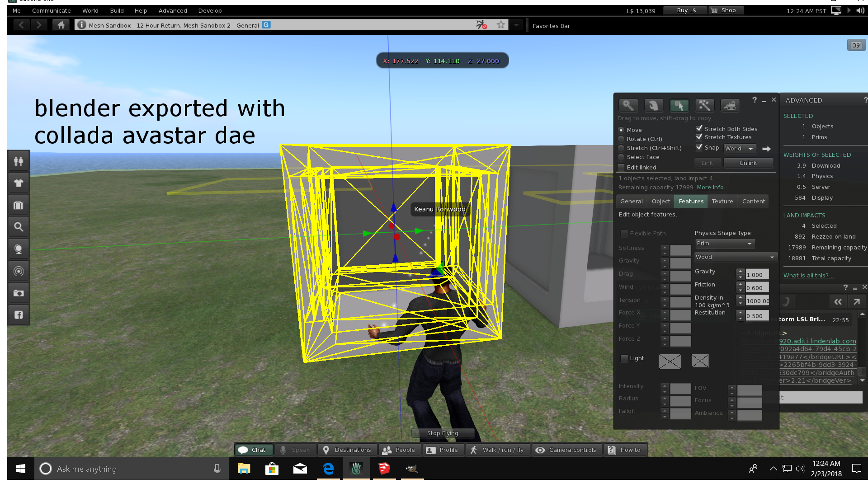Select the Object tab in editor

[x=661, y=202]
